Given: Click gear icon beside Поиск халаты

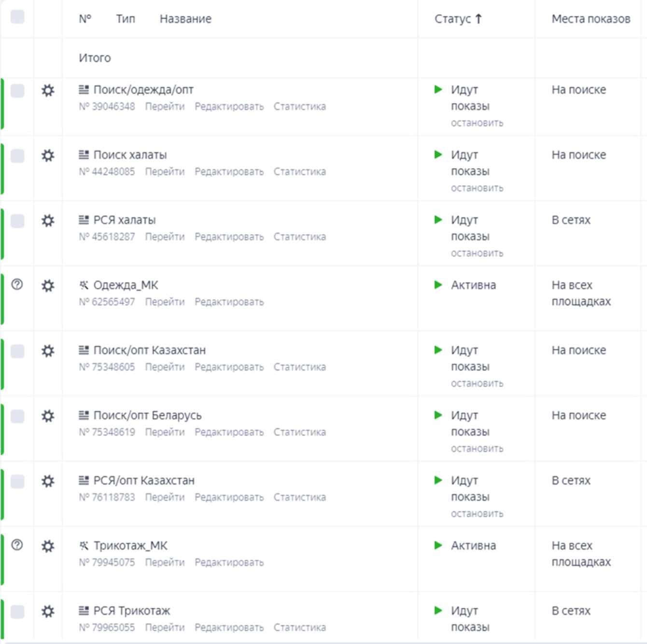Looking at the screenshot, I should coord(48,155).
